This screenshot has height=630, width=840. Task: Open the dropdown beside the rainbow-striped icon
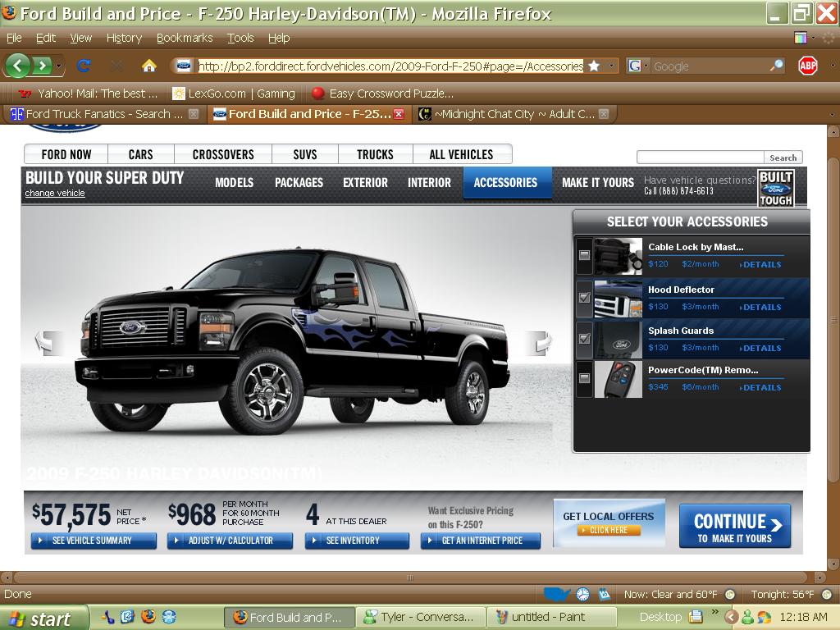click(813, 38)
